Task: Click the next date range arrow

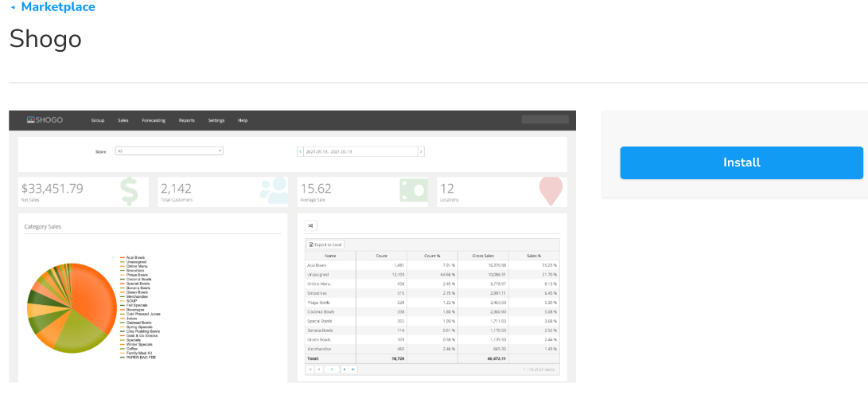Action: tap(421, 151)
